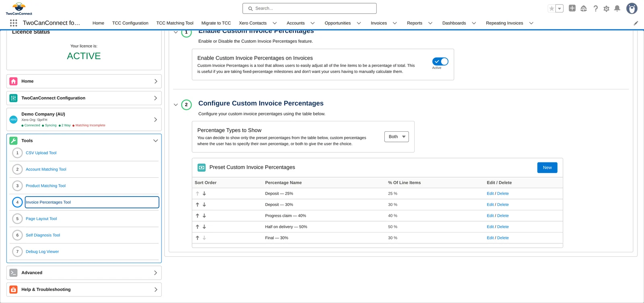The image size is (644, 303).
Task: Open Dashboards tab dropdown arrow
Action: [474, 23]
